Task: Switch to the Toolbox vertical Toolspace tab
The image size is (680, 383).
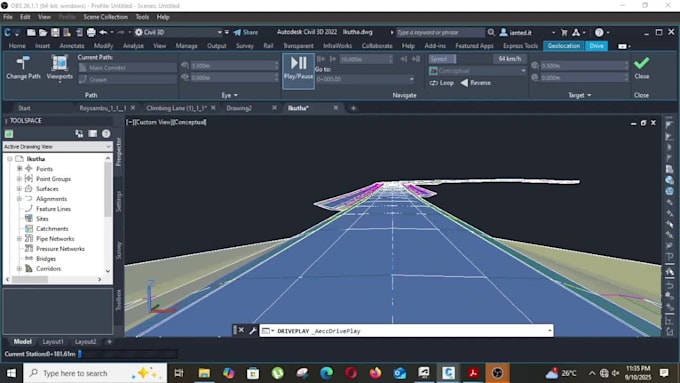Action: (x=119, y=300)
